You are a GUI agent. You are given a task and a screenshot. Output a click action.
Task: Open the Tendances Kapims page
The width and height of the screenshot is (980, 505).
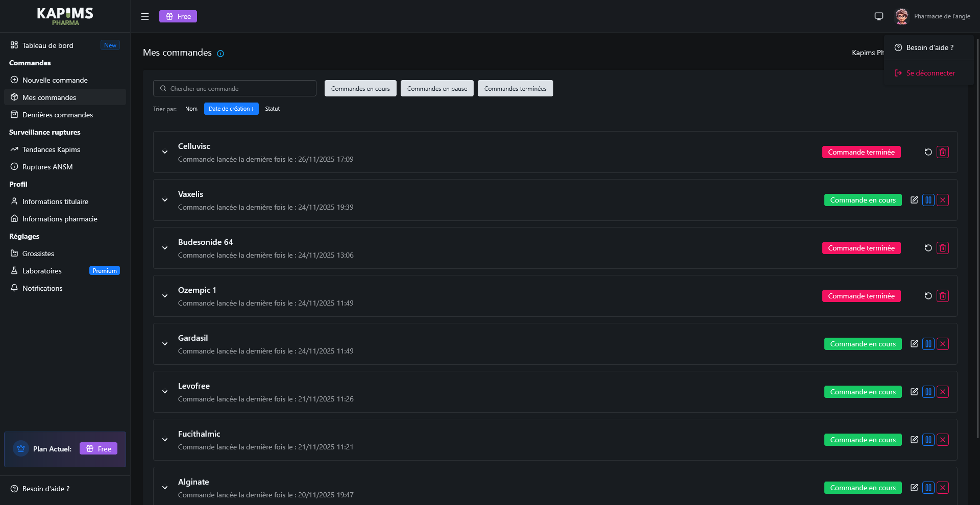(x=51, y=149)
